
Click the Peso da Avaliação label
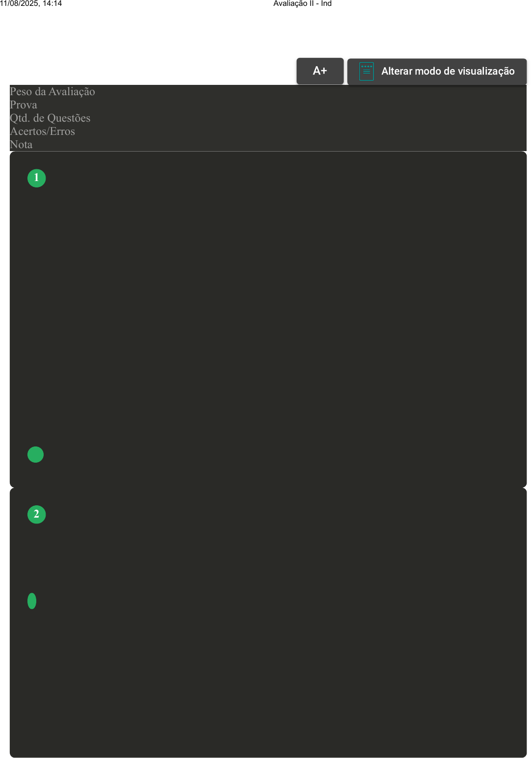click(52, 92)
